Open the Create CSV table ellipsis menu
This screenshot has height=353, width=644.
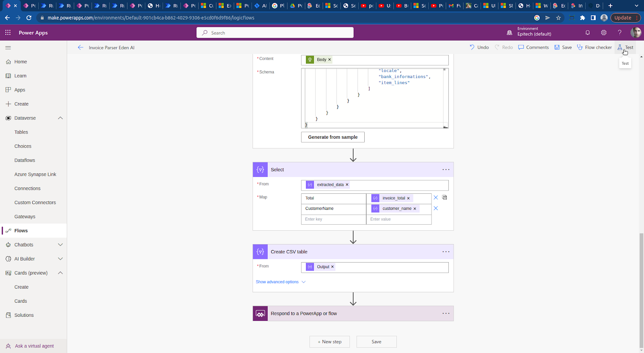[446, 252]
